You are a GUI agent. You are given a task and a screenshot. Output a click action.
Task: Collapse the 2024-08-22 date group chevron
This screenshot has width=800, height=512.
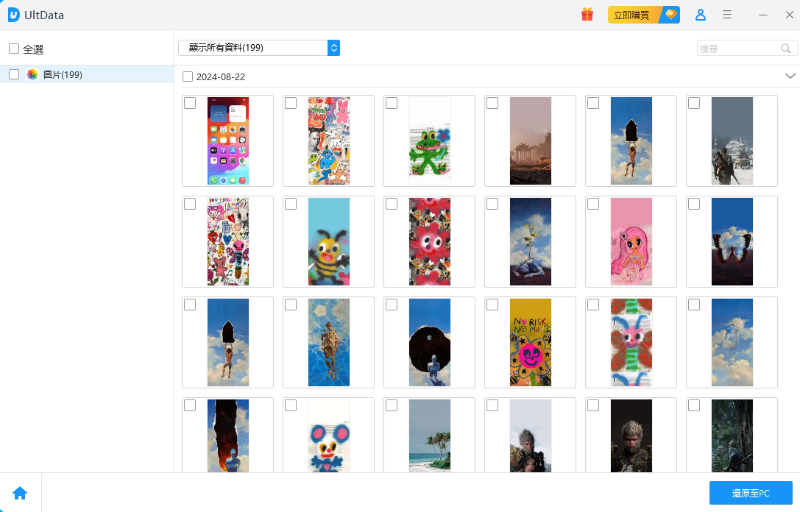coord(790,76)
